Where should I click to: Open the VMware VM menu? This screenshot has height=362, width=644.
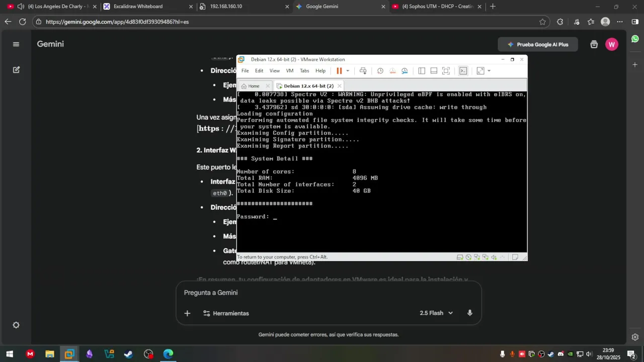point(290,71)
